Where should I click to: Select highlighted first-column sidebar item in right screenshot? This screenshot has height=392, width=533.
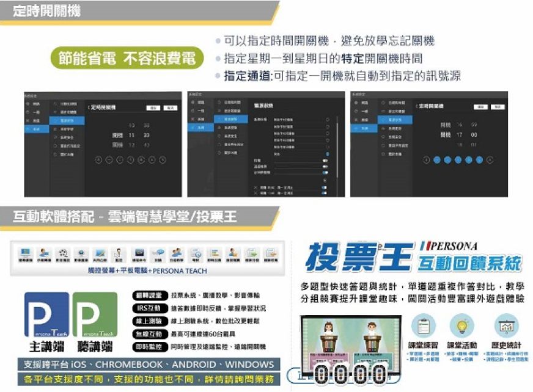click(364, 128)
